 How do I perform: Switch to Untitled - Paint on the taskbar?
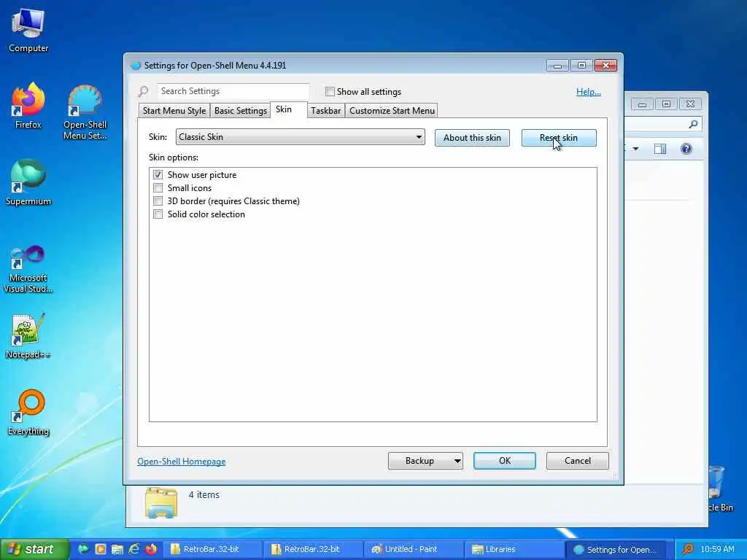(x=414, y=549)
